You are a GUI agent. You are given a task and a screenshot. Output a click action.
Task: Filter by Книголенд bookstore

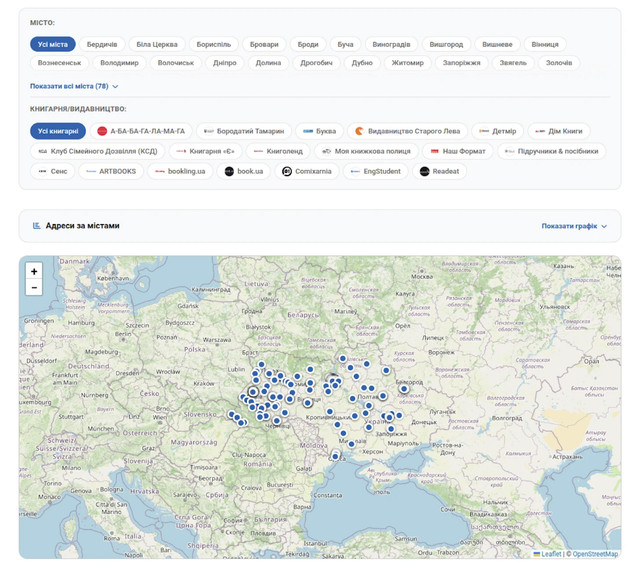tap(278, 151)
